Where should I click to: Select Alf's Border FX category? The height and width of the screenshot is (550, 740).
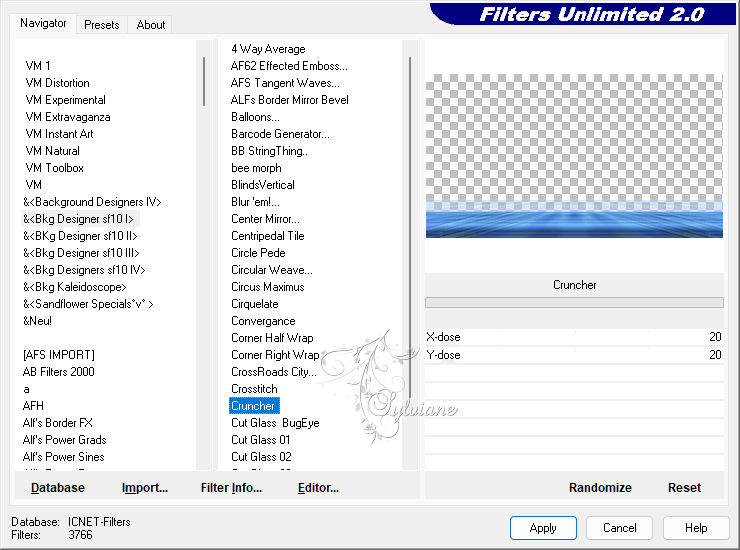(58, 423)
